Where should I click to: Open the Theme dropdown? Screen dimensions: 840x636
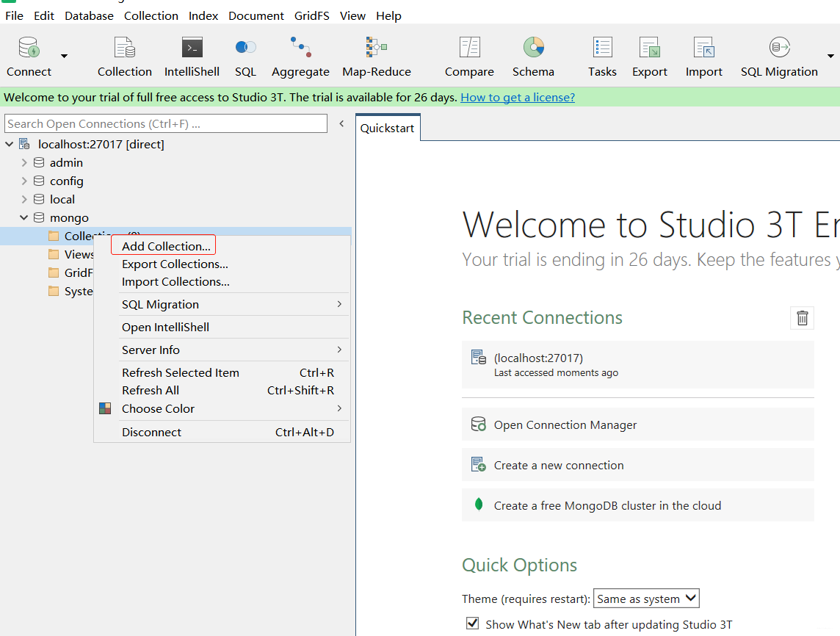click(646, 598)
